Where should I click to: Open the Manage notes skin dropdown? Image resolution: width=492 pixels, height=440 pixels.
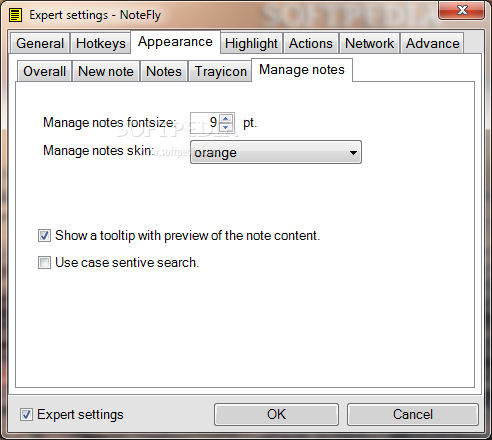pyautogui.click(x=276, y=152)
